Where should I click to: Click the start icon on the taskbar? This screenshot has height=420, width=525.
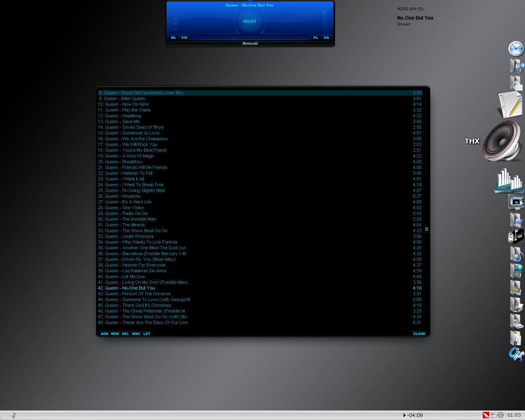pos(12,415)
